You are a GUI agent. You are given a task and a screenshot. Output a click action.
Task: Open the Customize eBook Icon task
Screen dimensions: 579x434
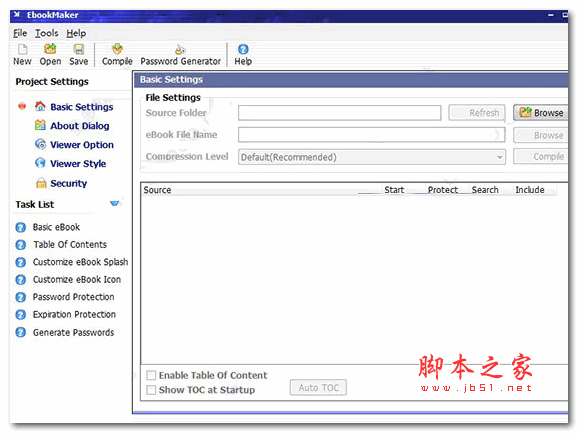coord(77,280)
